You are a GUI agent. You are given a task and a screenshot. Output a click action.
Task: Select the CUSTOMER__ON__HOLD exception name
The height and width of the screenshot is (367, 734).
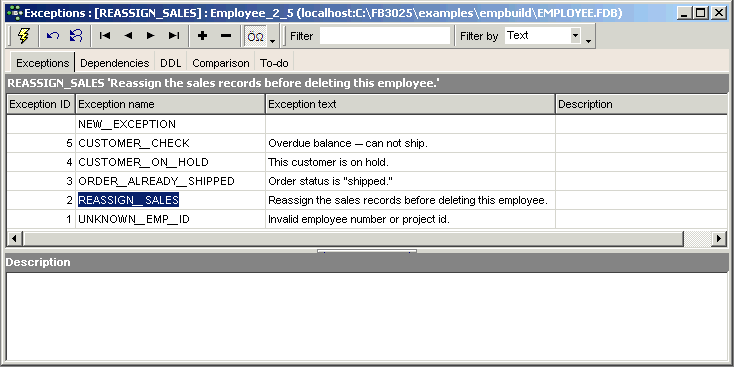[143, 162]
